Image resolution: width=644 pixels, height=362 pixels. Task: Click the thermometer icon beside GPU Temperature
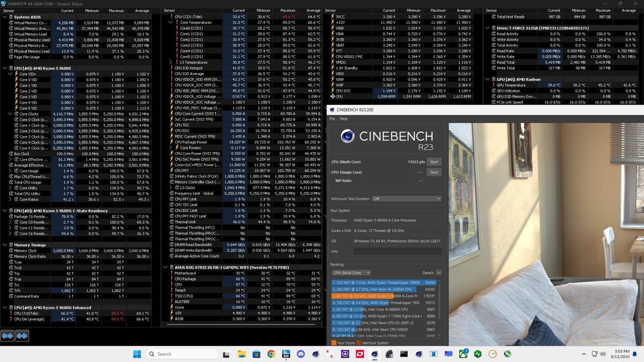[494, 85]
